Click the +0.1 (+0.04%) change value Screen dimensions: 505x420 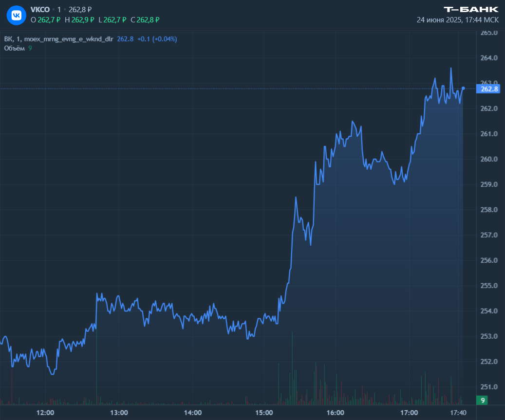click(157, 39)
